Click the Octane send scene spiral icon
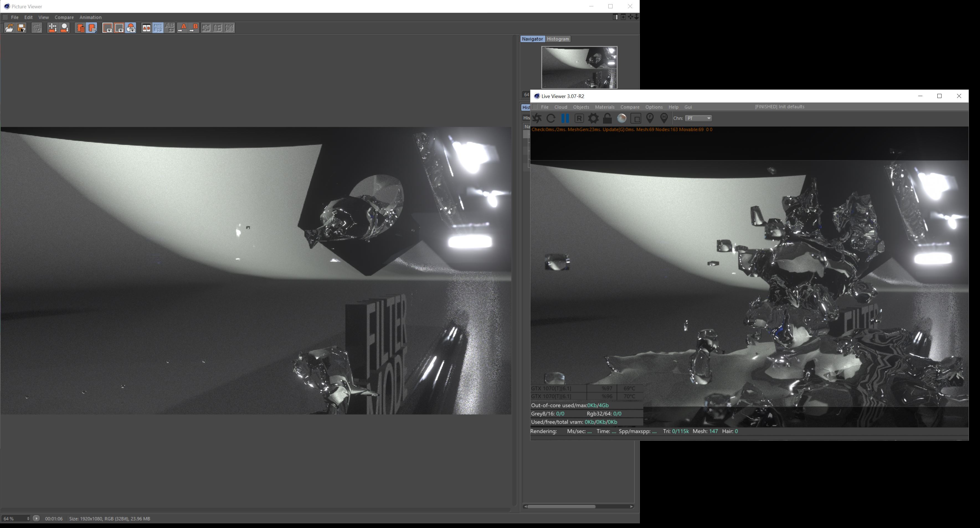This screenshot has width=980, height=528. tap(537, 118)
